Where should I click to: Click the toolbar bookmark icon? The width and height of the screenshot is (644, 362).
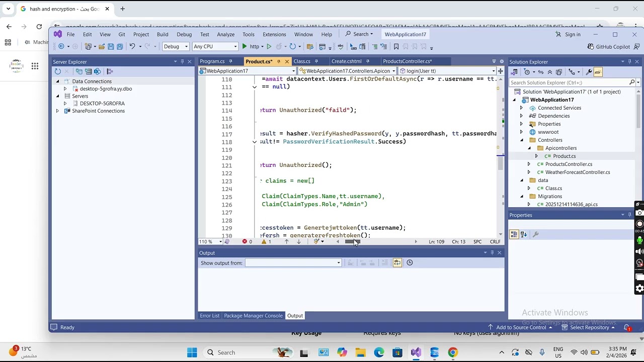(x=396, y=47)
